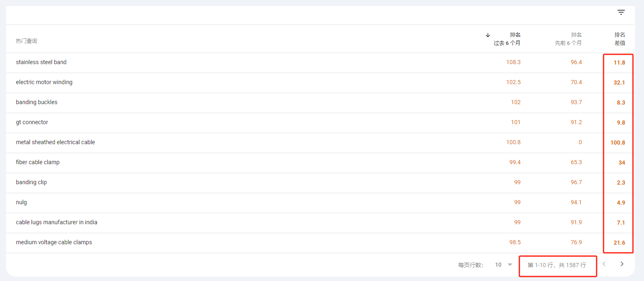The image size is (644, 281).
Task: Open cable lugs manufacturer in india
Action: [x=56, y=222]
